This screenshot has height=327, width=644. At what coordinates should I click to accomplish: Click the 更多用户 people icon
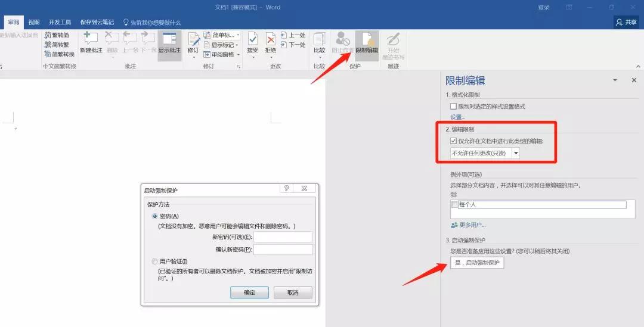[454, 225]
